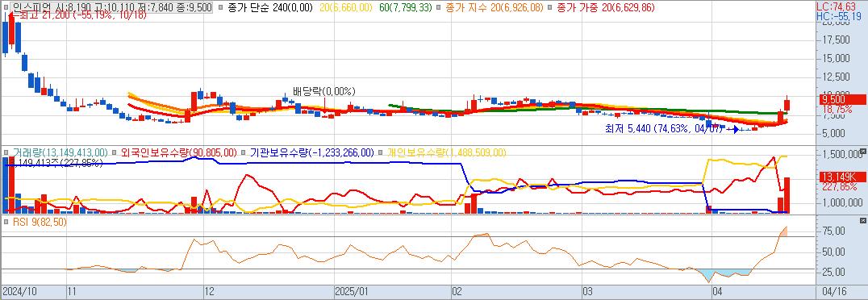Click the 최고 21,200 high price annotation
Viewport: 868px width, 300px height.
[x=82, y=15]
